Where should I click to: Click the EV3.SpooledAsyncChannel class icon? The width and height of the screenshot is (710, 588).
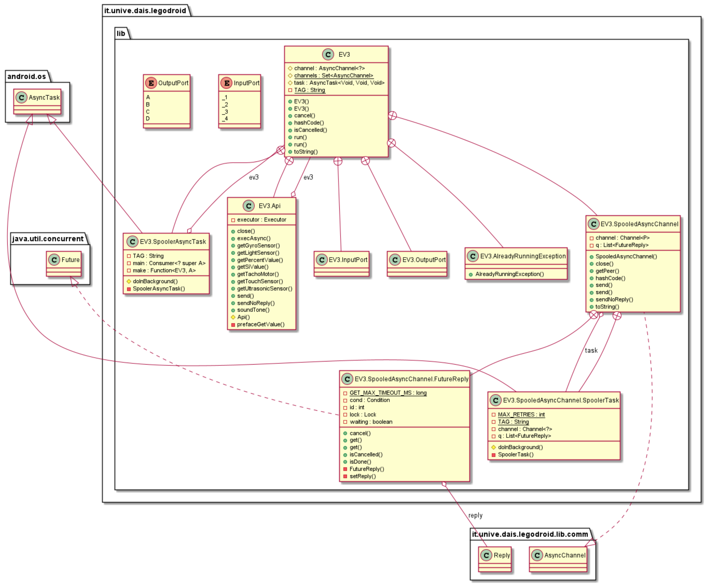tap(593, 224)
